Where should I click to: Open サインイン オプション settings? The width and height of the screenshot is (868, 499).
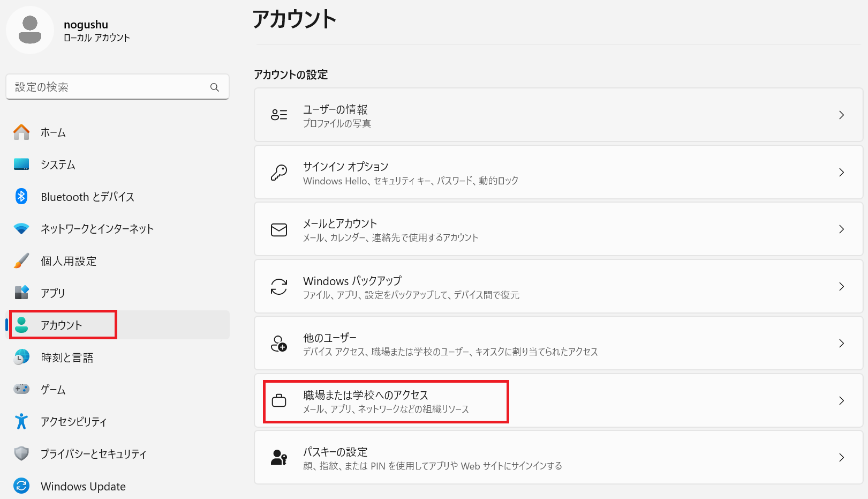[x=558, y=172]
